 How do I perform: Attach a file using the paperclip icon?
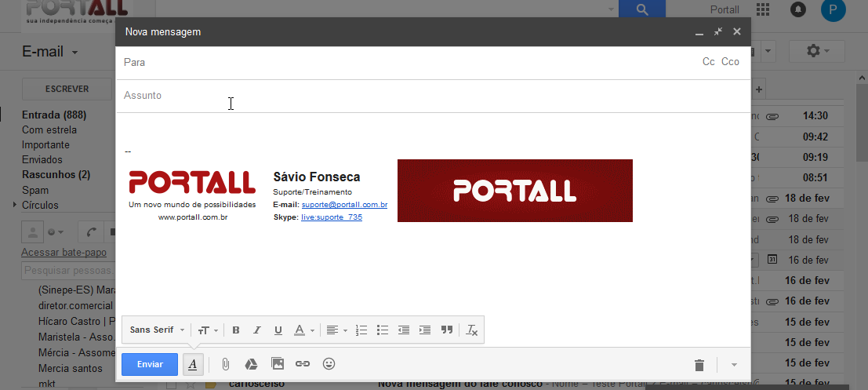(225, 364)
